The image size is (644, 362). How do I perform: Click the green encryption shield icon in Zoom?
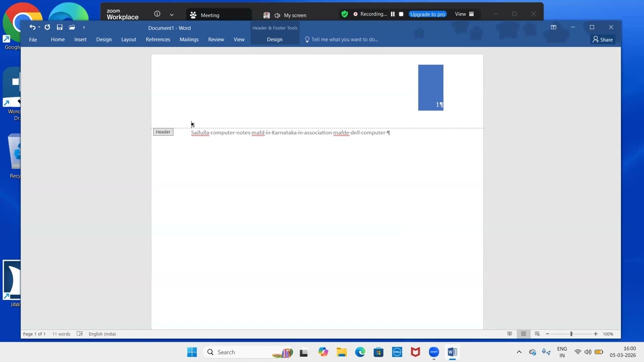tap(344, 14)
